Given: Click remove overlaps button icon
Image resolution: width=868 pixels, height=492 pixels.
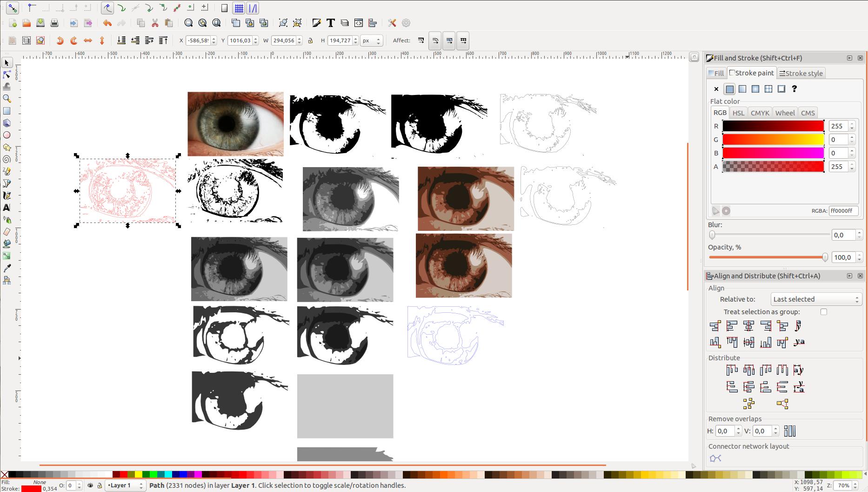Looking at the screenshot, I should [790, 431].
